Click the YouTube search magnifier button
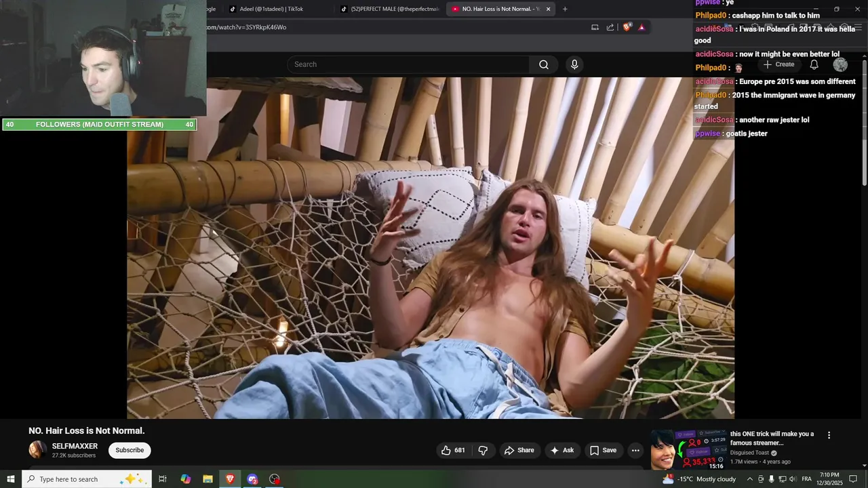868x488 pixels. 544,64
